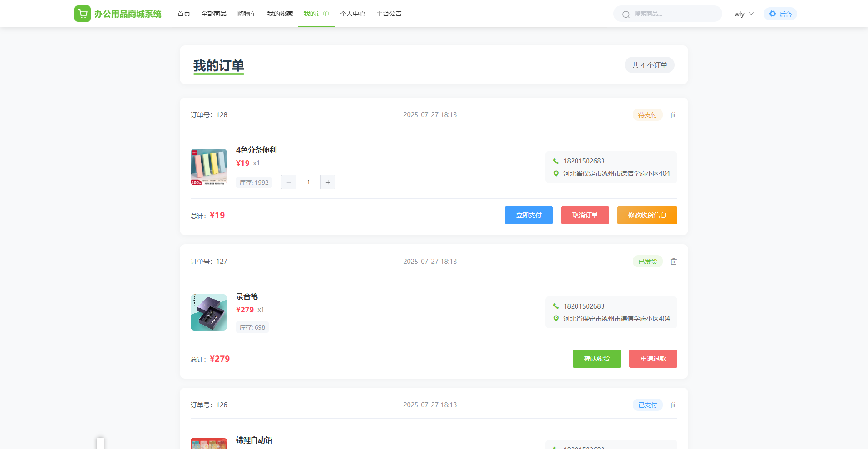This screenshot has height=449, width=868.
Task: Cancel order with 取消订单 button
Action: (x=585, y=215)
